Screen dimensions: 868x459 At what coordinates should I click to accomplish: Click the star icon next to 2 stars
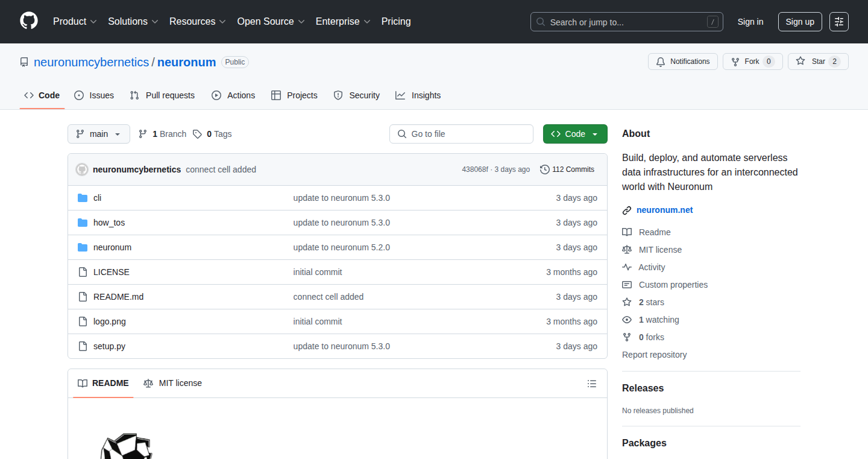pos(627,302)
